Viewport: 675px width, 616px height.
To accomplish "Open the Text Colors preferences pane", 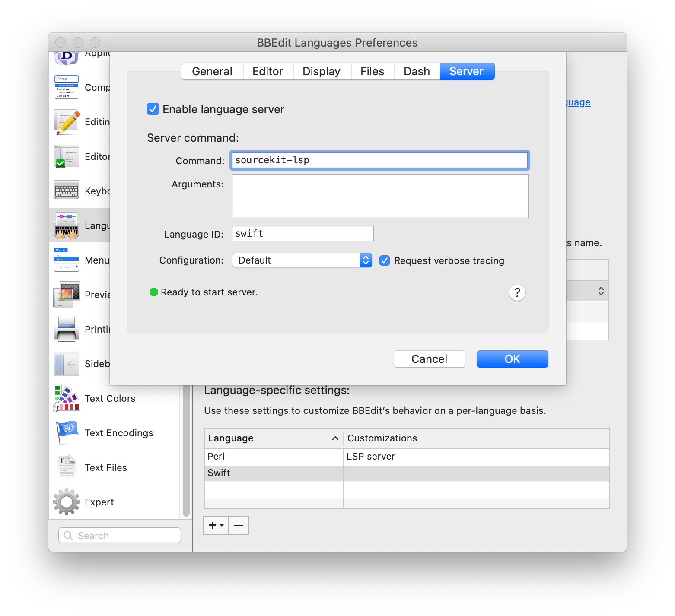I will [x=109, y=398].
